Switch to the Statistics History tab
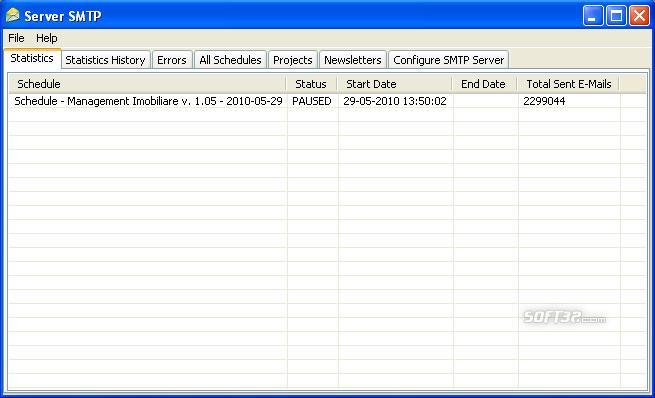The height and width of the screenshot is (398, 655). [x=105, y=60]
